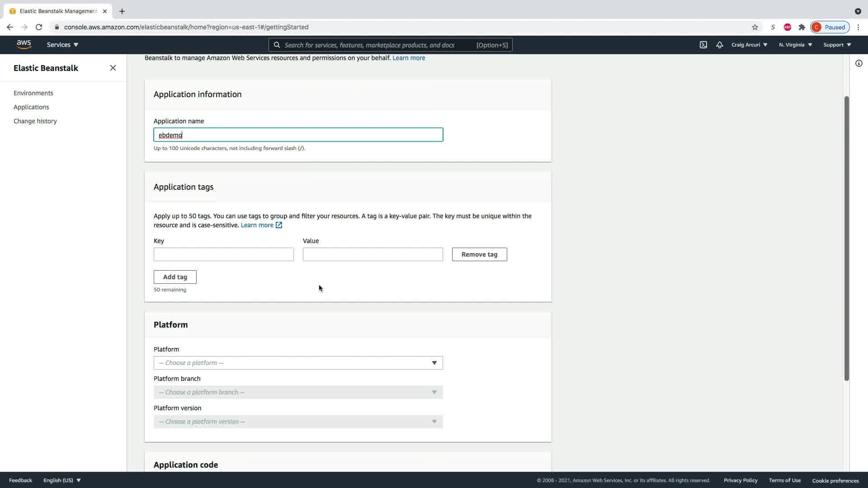Bookmark this page with the star icon
Screen dimensions: 868x488
click(x=755, y=27)
